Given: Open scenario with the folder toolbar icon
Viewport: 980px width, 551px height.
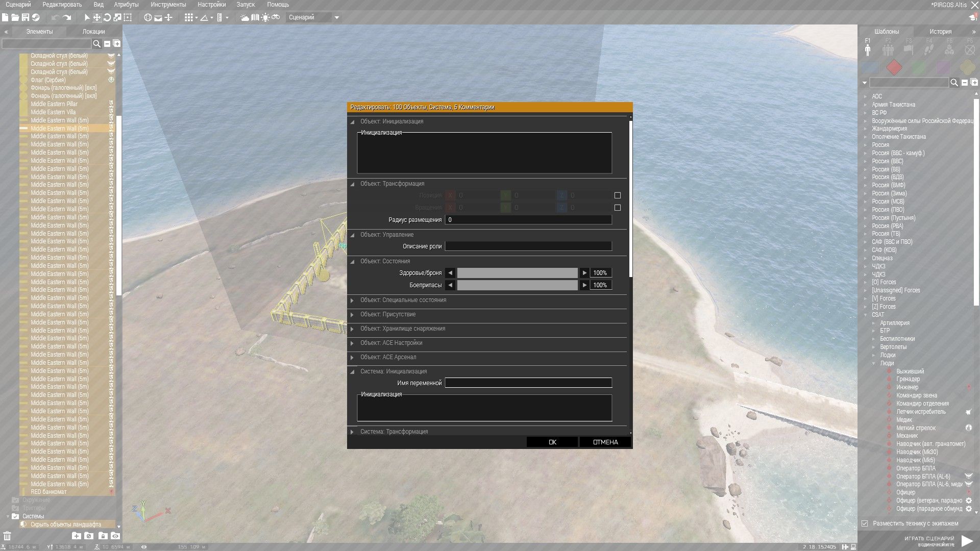Looking at the screenshot, I should click(x=15, y=17).
